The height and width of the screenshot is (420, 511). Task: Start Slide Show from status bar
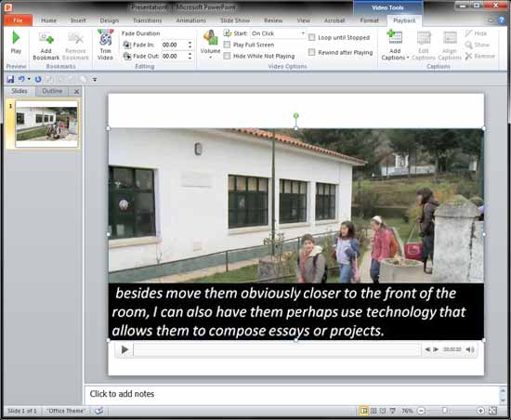[x=393, y=411]
